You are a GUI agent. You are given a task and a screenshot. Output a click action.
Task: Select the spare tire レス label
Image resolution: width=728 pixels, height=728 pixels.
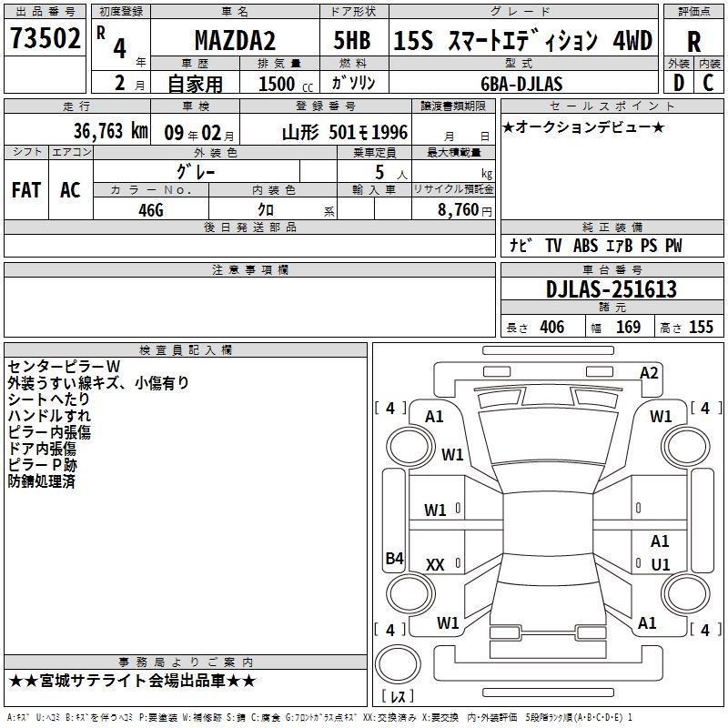tap(398, 695)
